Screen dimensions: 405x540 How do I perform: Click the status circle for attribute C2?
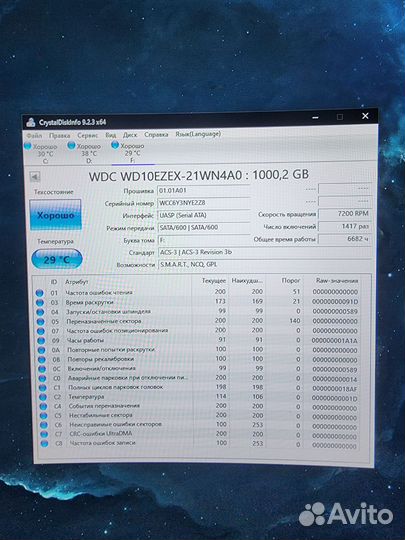[x=43, y=397]
